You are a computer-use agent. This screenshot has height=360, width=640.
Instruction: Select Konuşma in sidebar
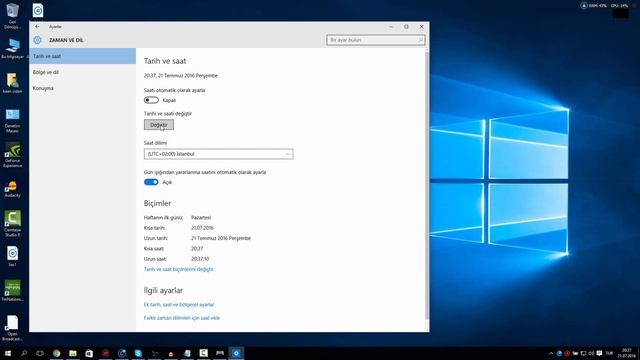(82, 88)
